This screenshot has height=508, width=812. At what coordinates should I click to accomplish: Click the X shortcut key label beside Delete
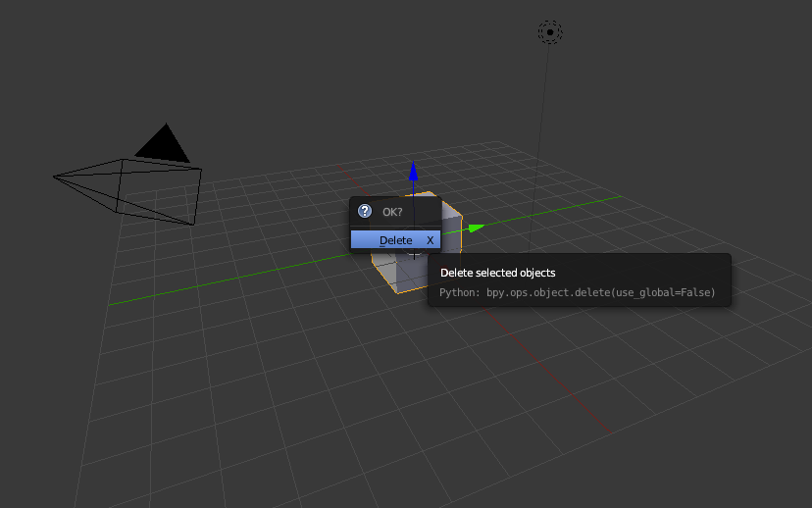coord(430,240)
